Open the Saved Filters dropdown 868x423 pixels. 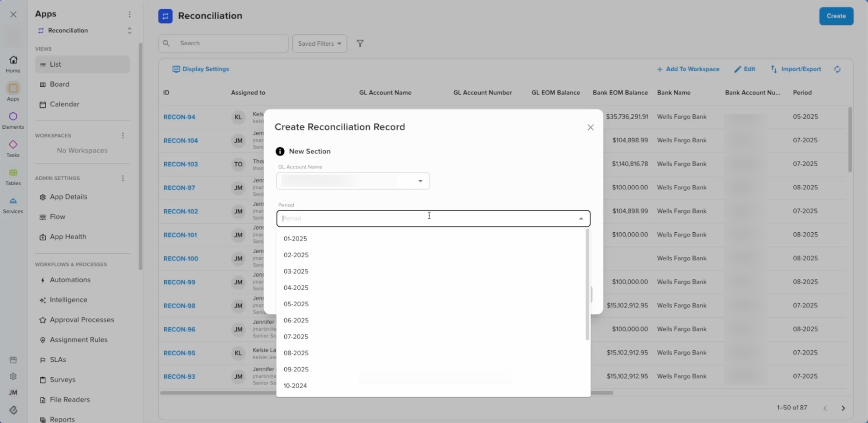(x=320, y=43)
